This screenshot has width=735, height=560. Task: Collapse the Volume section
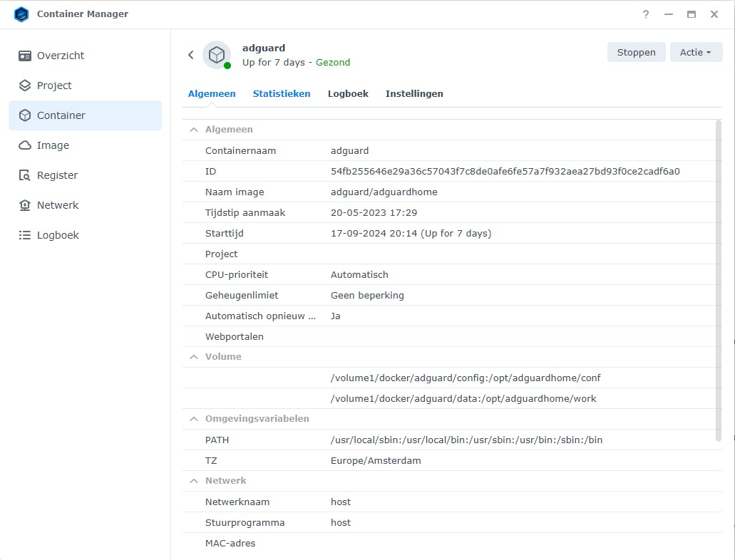click(x=193, y=357)
